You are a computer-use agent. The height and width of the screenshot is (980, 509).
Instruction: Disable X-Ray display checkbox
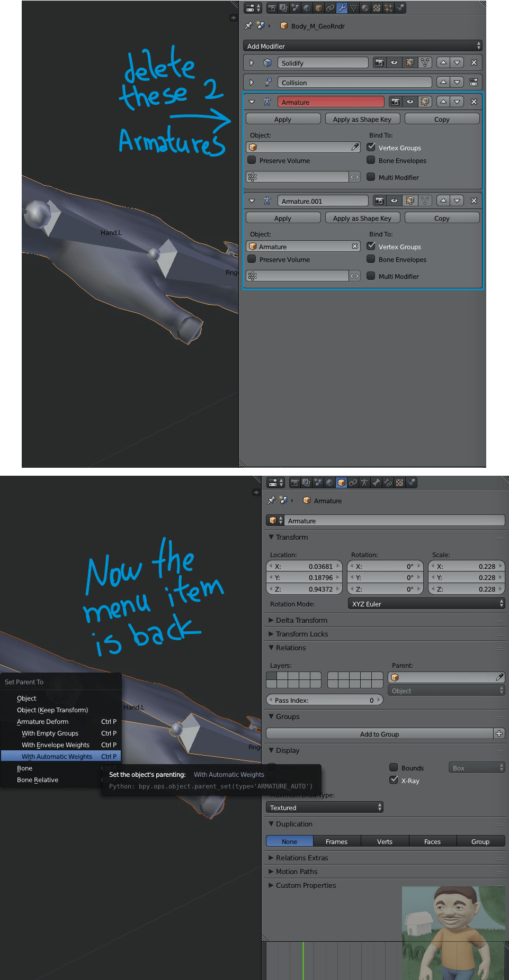[x=394, y=780]
